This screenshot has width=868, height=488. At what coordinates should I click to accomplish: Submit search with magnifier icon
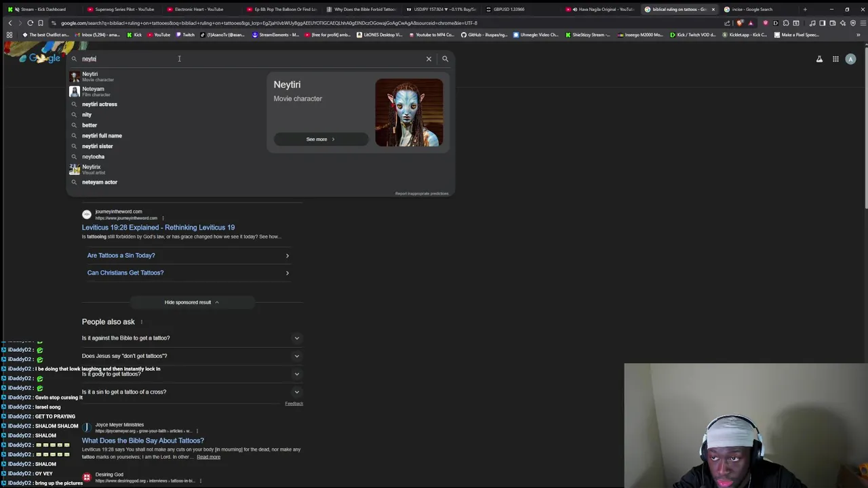[445, 59]
